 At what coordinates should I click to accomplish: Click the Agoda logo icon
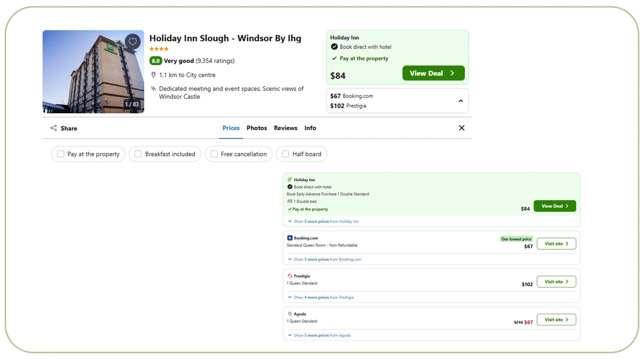point(290,314)
